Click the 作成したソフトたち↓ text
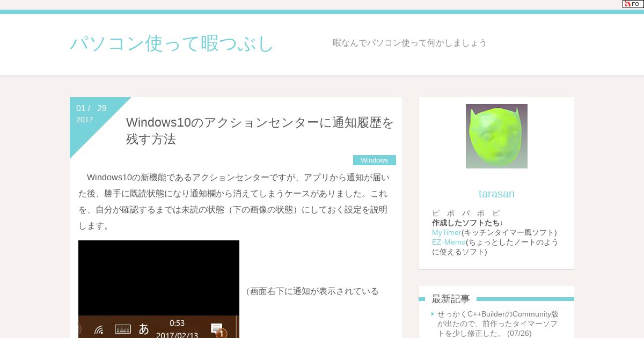 pyautogui.click(x=467, y=223)
